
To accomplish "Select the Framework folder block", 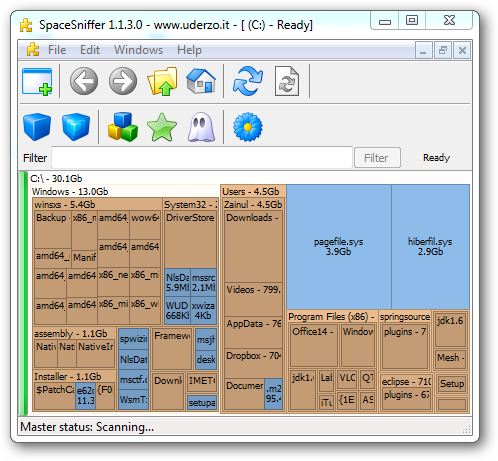I will 172,349.
